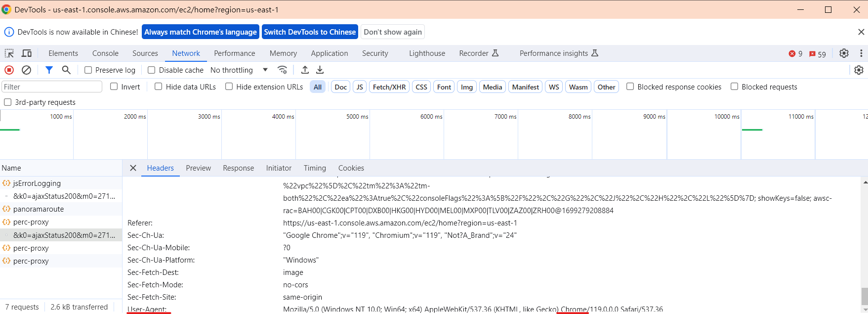Export HAR with the download arrow

[320, 70]
